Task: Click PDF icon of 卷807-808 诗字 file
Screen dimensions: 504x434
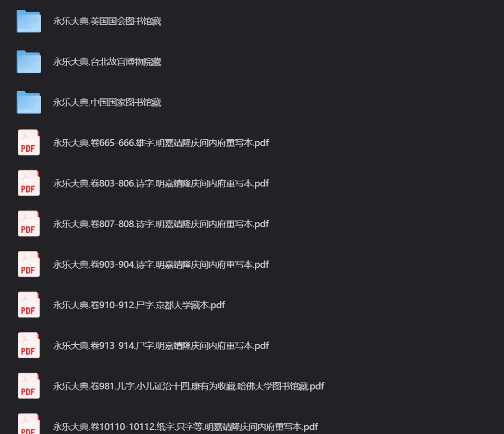Action: tap(28, 224)
